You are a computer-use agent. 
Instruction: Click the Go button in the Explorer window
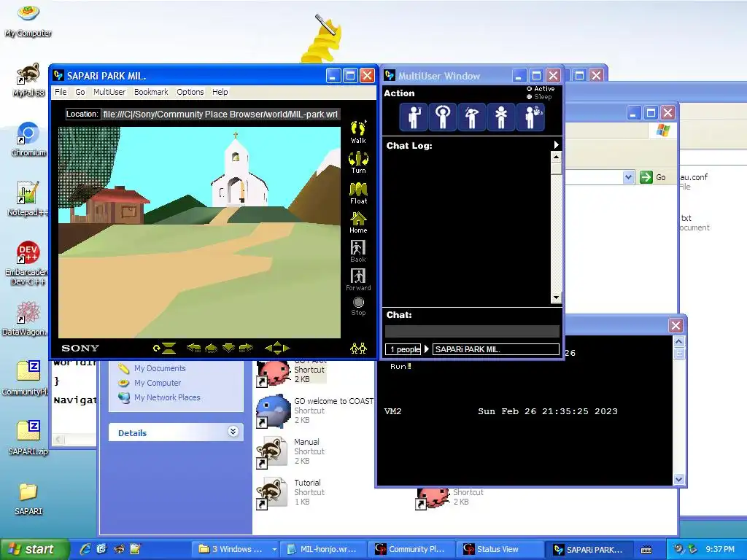tap(653, 177)
